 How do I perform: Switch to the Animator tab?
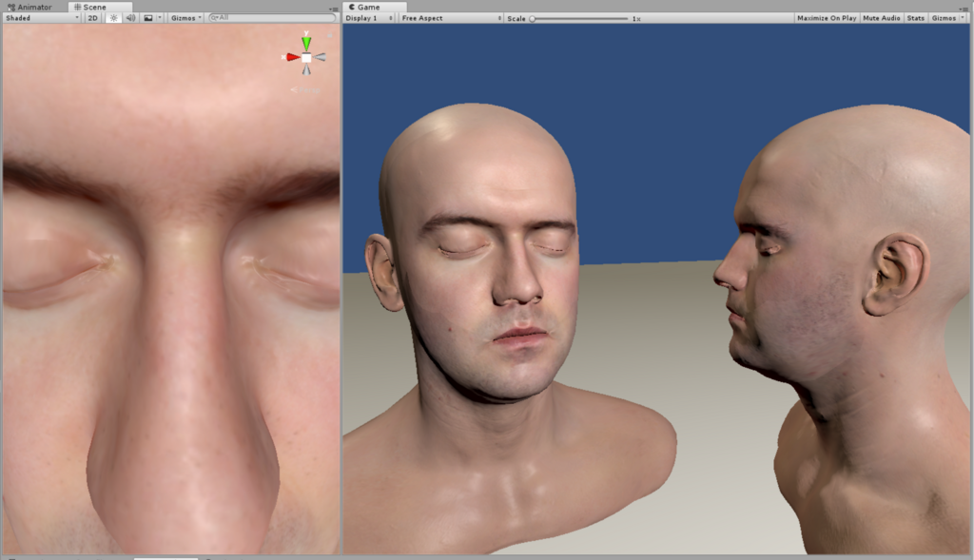click(29, 7)
